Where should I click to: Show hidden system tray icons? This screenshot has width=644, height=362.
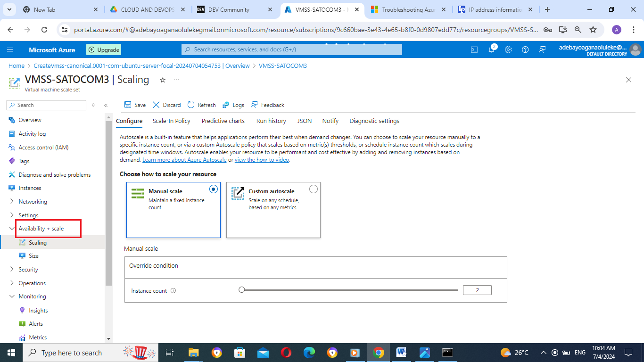coord(543,353)
